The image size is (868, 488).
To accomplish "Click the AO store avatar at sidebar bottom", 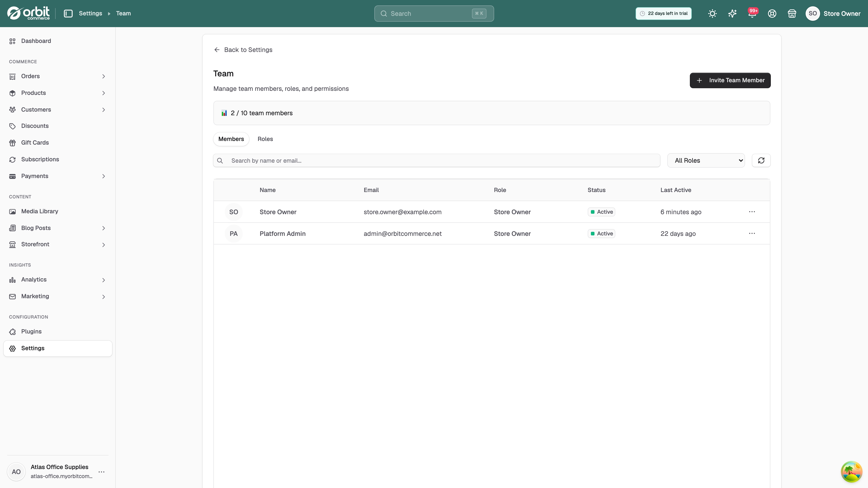I will (x=16, y=472).
